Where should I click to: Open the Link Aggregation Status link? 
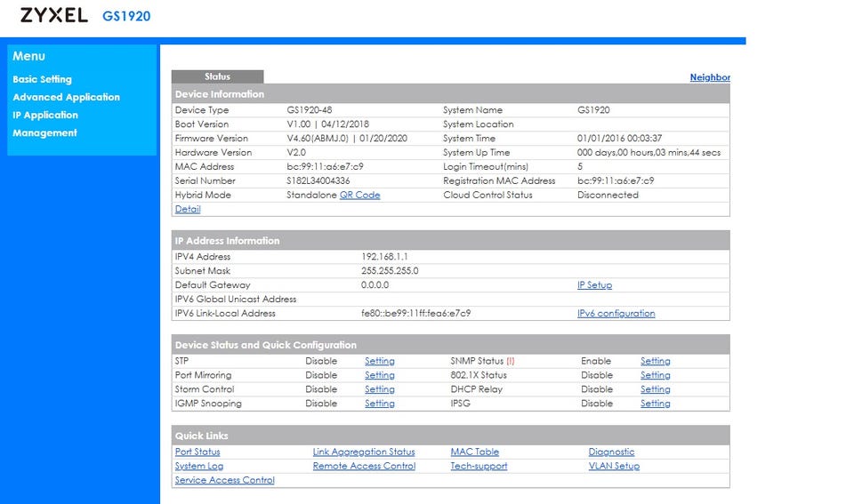point(364,452)
